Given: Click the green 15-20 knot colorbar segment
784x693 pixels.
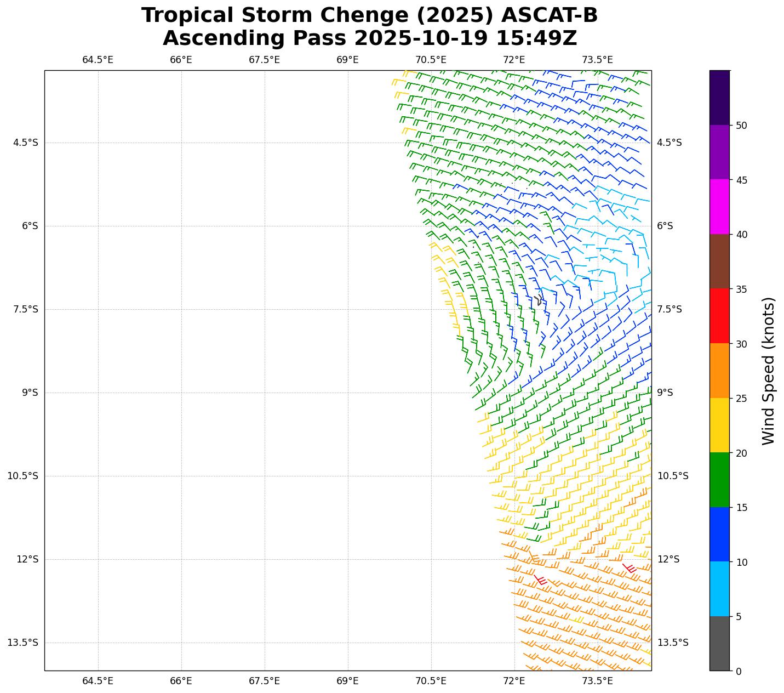Looking at the screenshot, I should [x=719, y=480].
